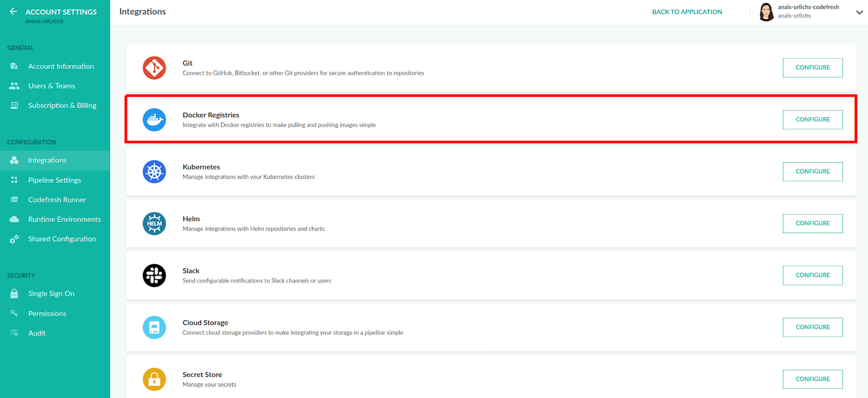Configure the Docker Registries integration

click(812, 120)
